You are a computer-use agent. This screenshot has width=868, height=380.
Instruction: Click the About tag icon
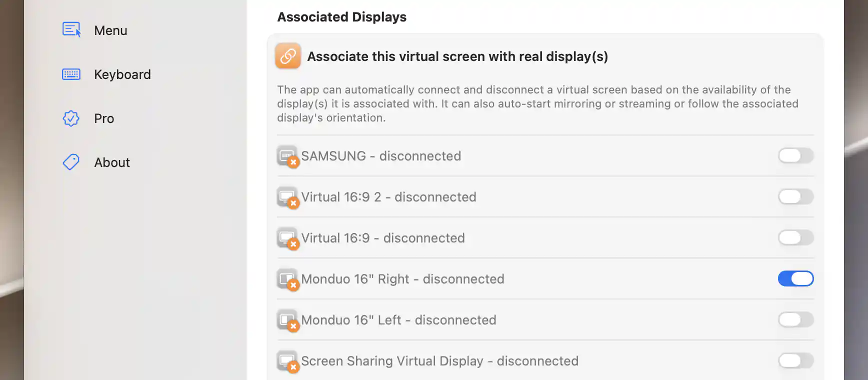coord(71,162)
